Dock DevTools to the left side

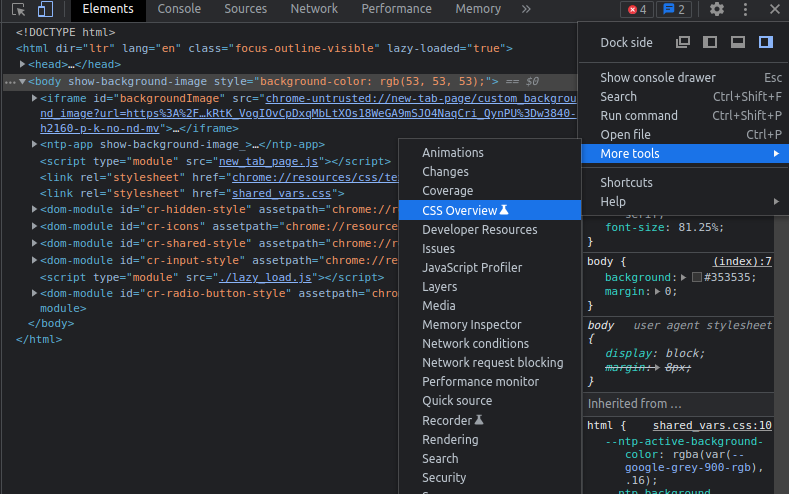[710, 42]
